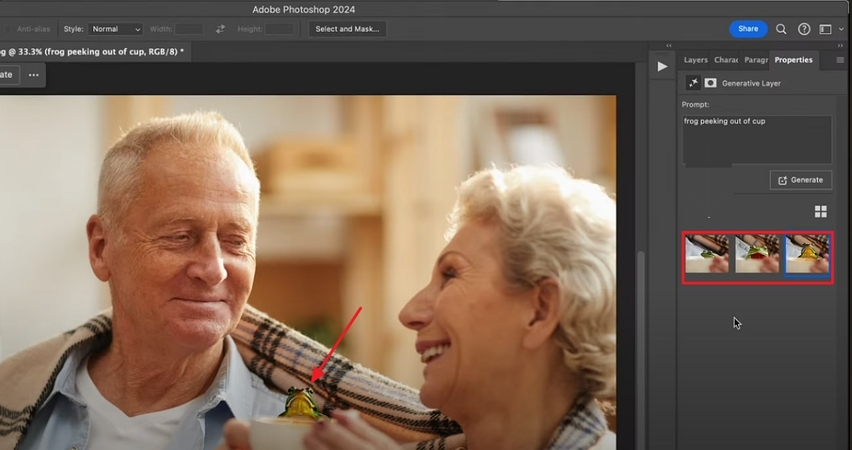Screen dimensions: 852x450
Task: Click the Generative Layer label
Action: [x=751, y=84]
